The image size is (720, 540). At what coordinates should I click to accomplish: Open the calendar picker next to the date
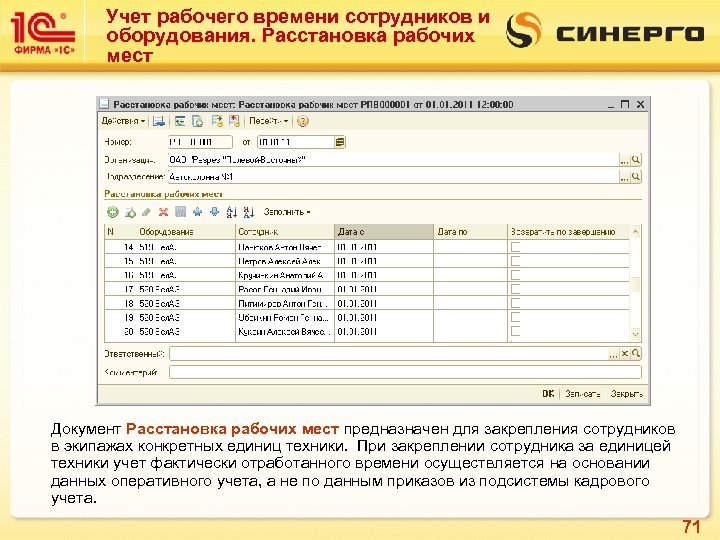pyautogui.click(x=340, y=142)
